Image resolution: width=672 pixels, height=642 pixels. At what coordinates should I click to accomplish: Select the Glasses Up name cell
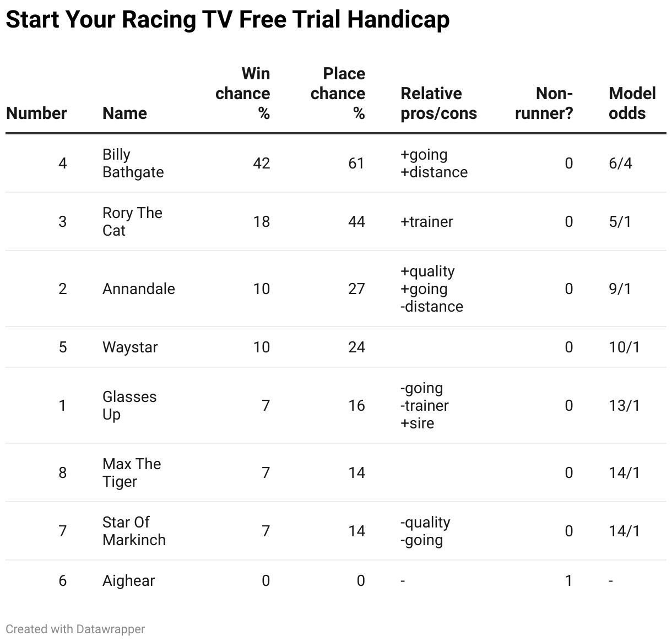(x=129, y=405)
